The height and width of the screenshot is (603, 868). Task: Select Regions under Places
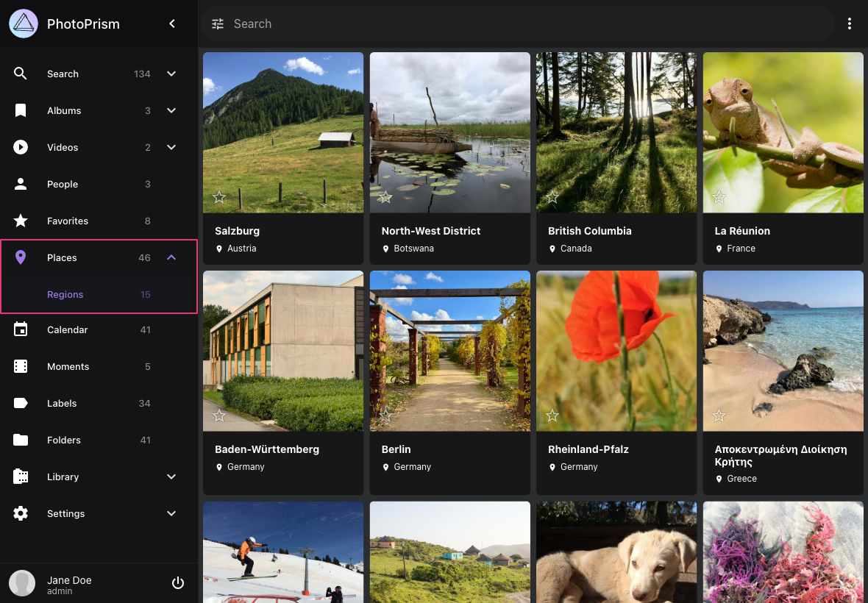coord(65,294)
